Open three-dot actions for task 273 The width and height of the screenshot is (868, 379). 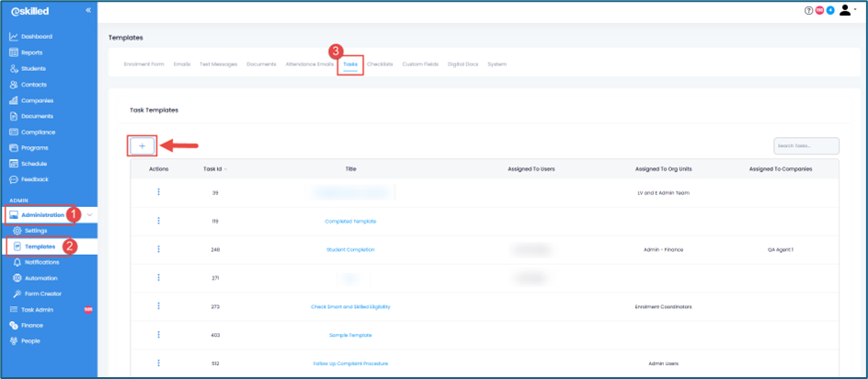(x=159, y=306)
